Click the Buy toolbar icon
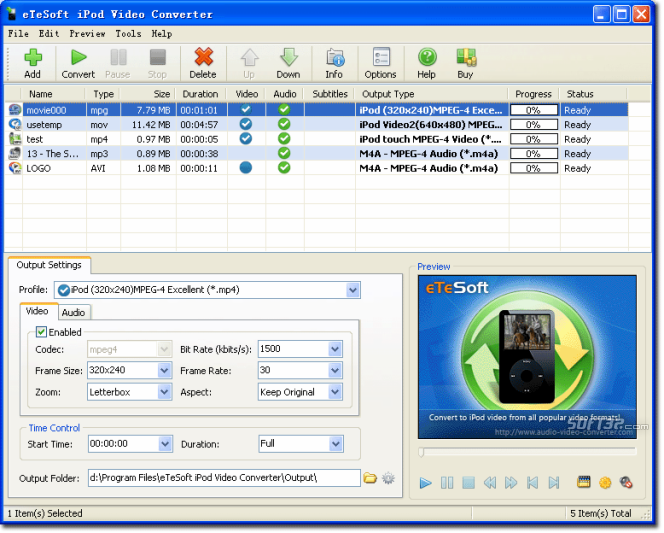The height and width of the screenshot is (533, 664). tap(466, 64)
